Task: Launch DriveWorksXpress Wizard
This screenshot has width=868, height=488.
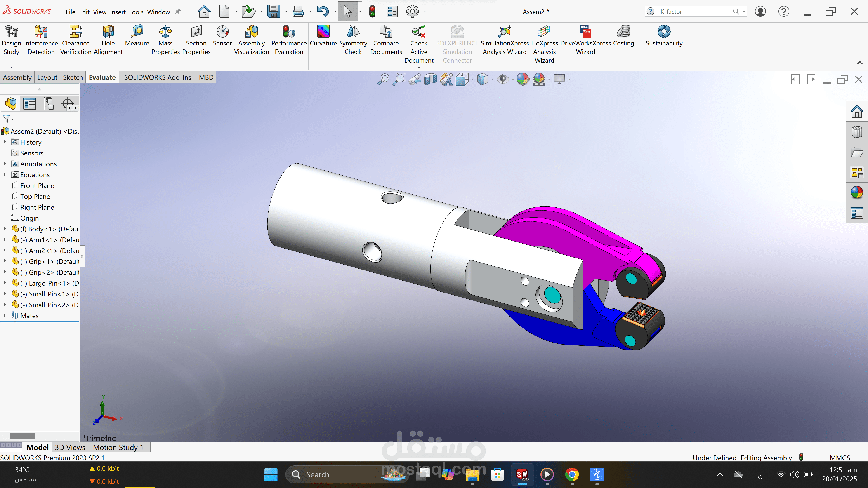Action: coord(585,40)
